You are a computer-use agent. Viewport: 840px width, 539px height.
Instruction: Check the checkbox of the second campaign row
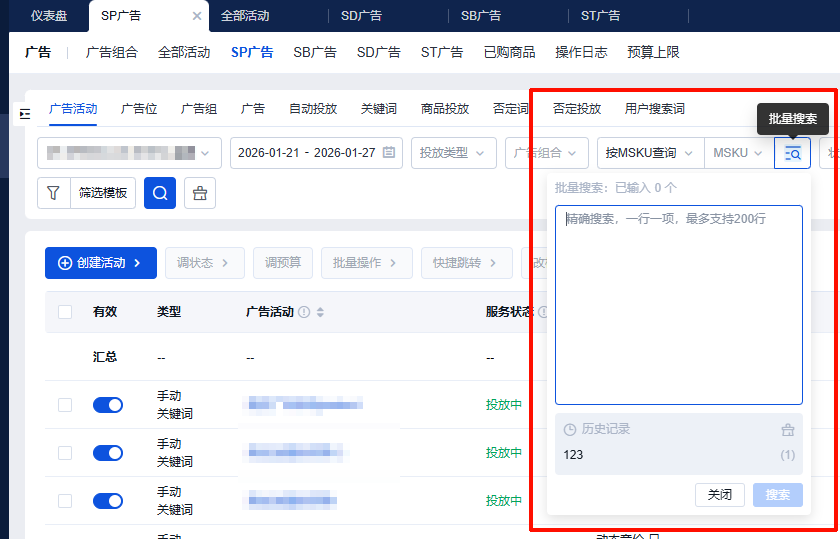pyautogui.click(x=65, y=453)
